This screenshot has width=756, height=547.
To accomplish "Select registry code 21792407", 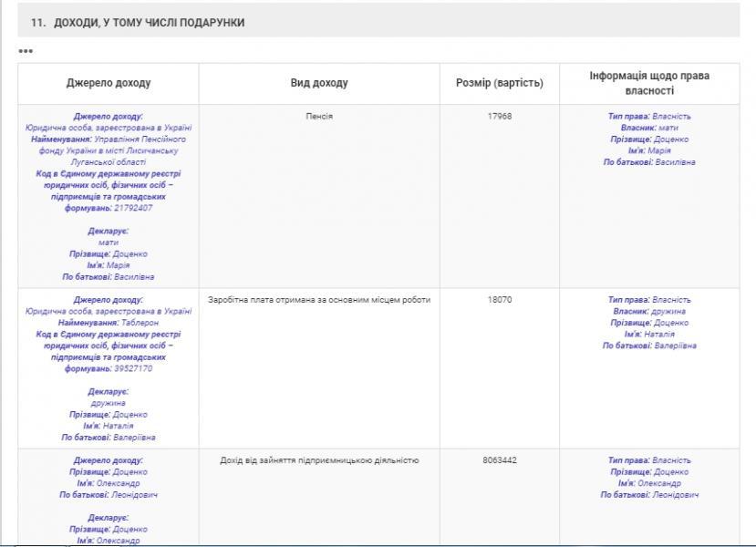I will (x=133, y=208).
